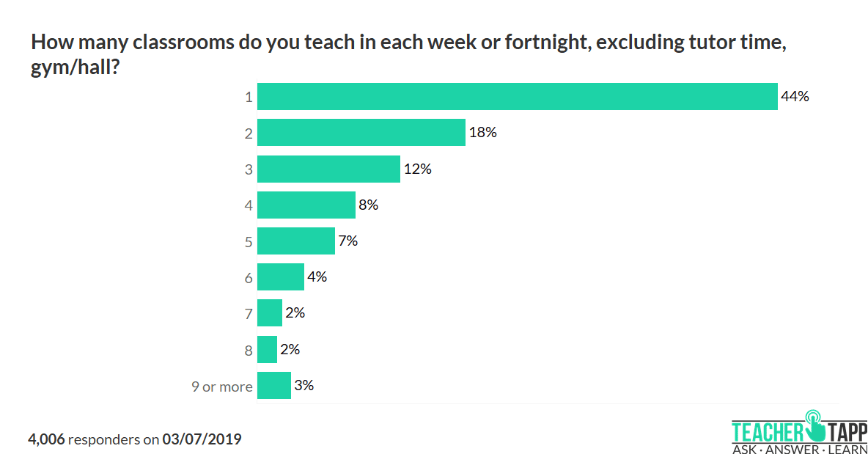Click the 2% bar for 7 classrooms

270,313
